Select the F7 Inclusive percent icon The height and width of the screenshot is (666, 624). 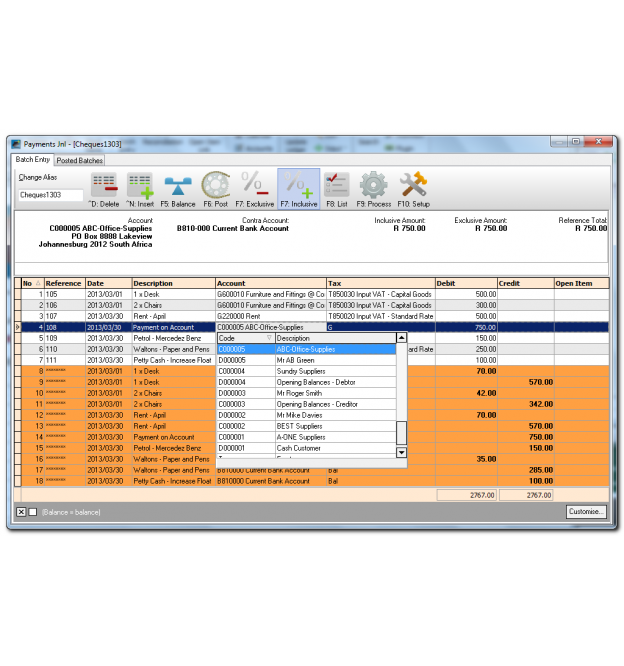pos(298,185)
